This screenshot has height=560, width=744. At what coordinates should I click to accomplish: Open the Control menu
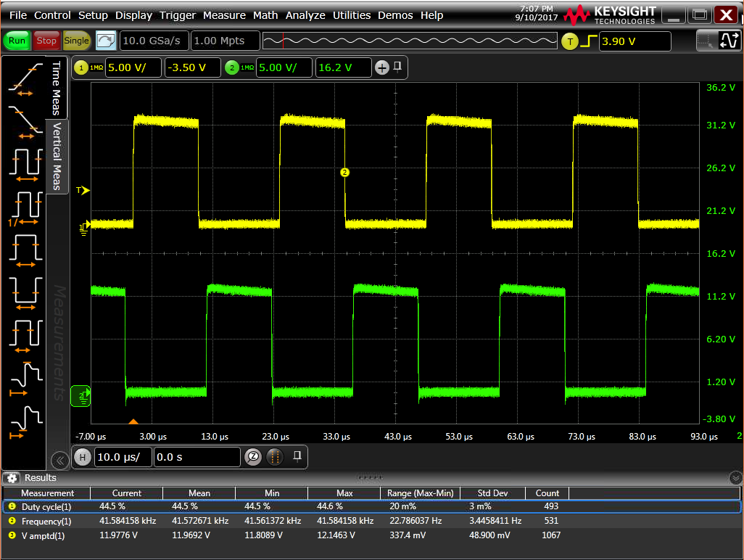click(x=52, y=15)
